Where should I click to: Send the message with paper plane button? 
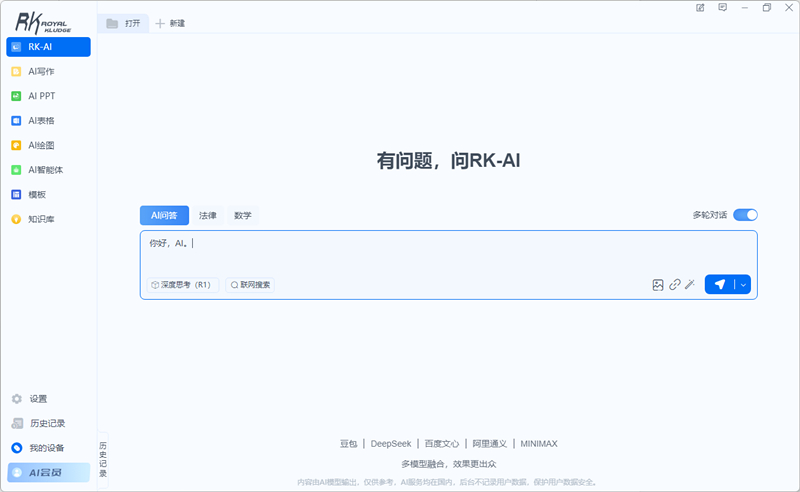tap(719, 285)
